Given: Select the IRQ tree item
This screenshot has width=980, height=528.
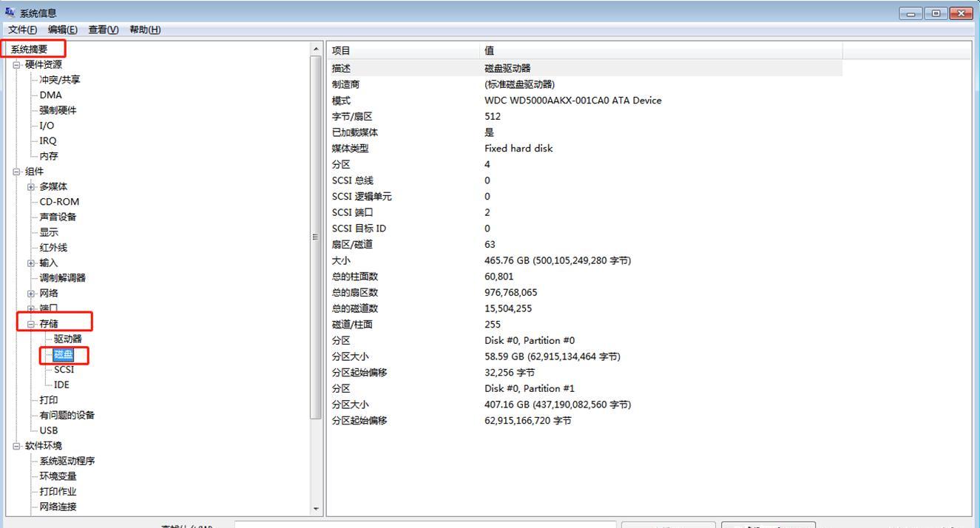Looking at the screenshot, I should point(48,141).
